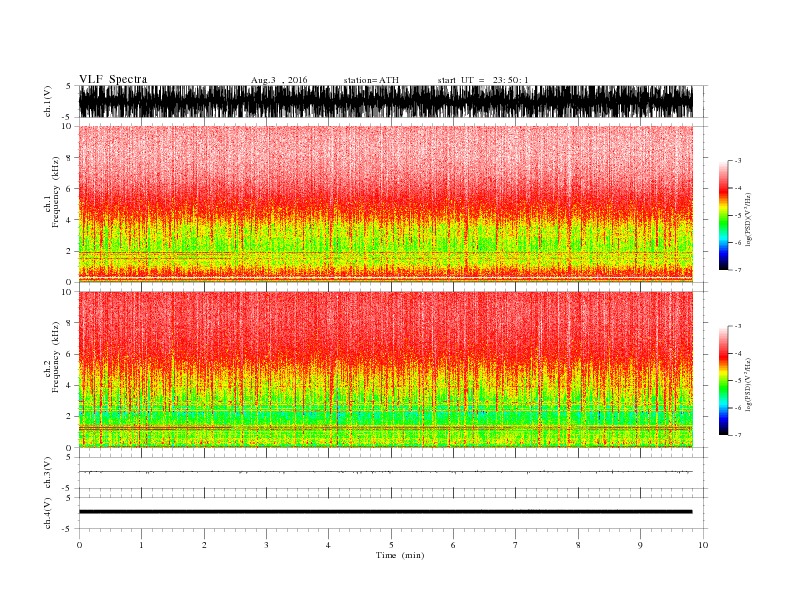Click time axis tick label 5
This screenshot has width=792, height=612.
click(391, 545)
